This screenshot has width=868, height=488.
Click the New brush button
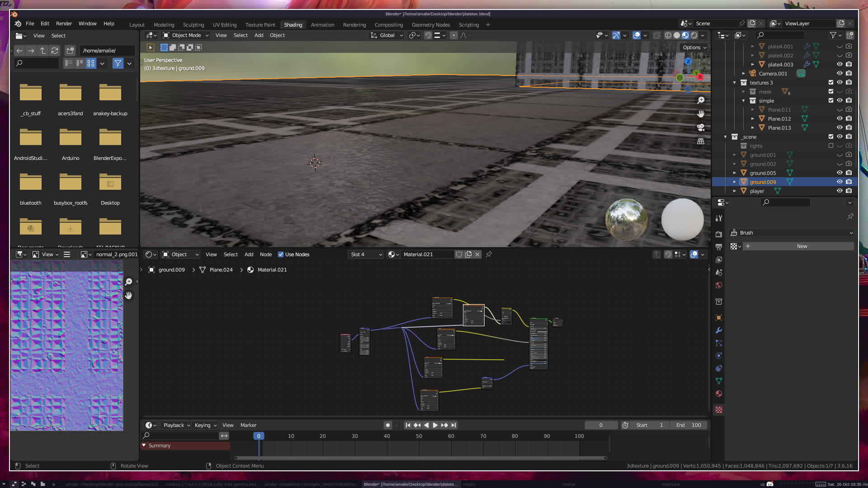[x=802, y=246]
